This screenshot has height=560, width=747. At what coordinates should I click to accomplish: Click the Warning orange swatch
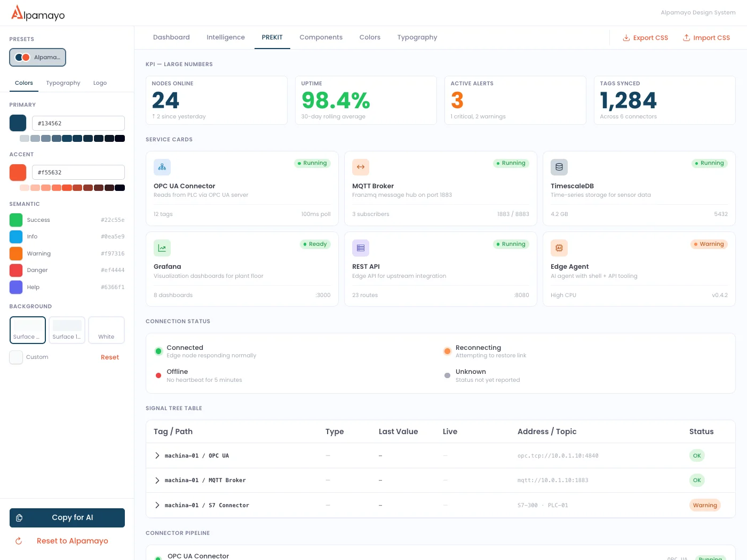click(16, 253)
